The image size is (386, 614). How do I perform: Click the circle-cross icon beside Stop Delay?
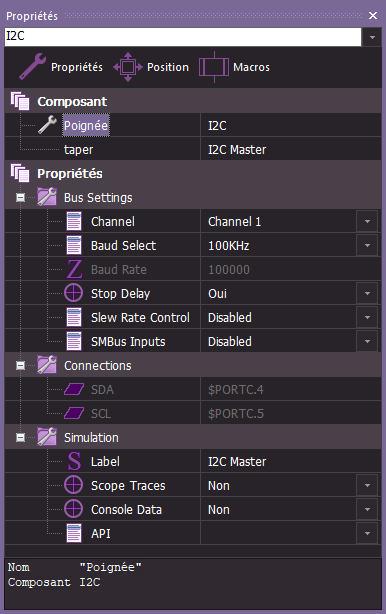click(74, 293)
